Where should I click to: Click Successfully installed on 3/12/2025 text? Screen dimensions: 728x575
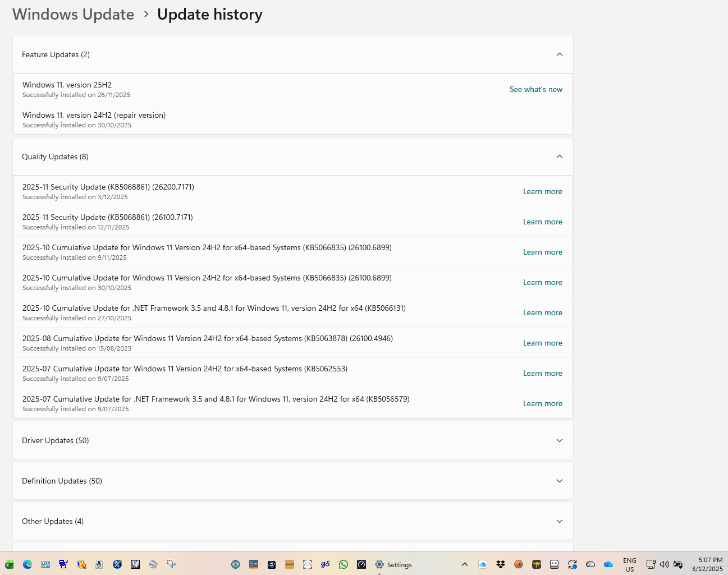[x=75, y=197]
